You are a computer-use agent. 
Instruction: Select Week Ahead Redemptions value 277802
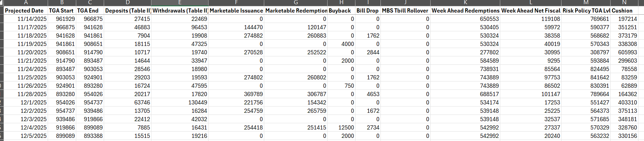point(465,52)
